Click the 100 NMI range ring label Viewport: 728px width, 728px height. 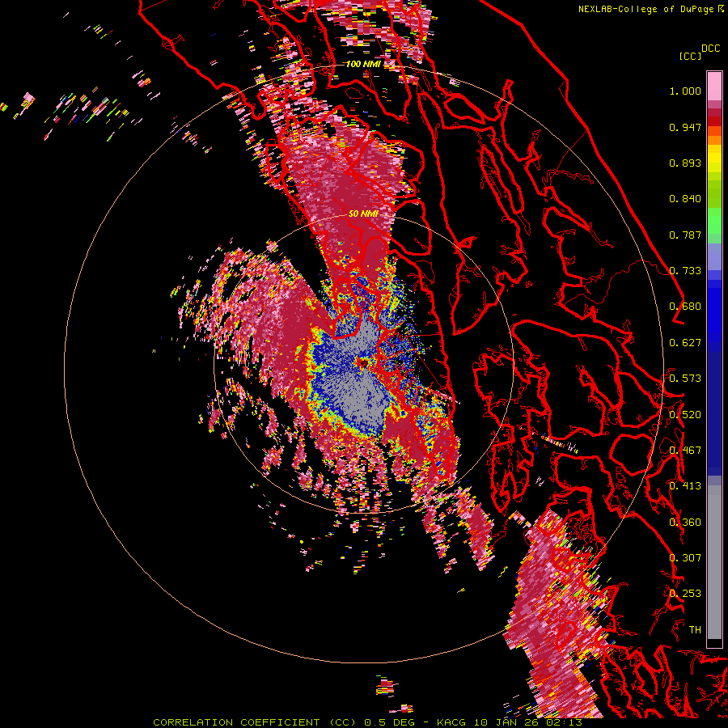tap(362, 64)
